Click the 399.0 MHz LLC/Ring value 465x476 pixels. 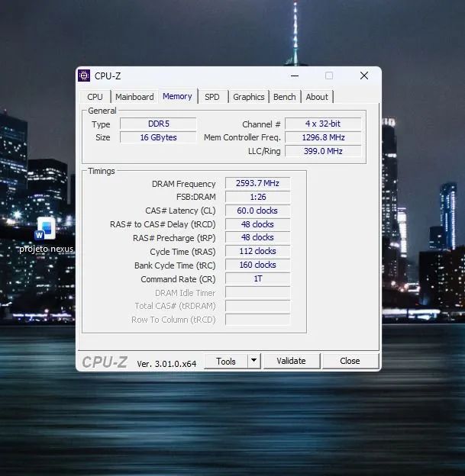pyautogui.click(x=323, y=151)
